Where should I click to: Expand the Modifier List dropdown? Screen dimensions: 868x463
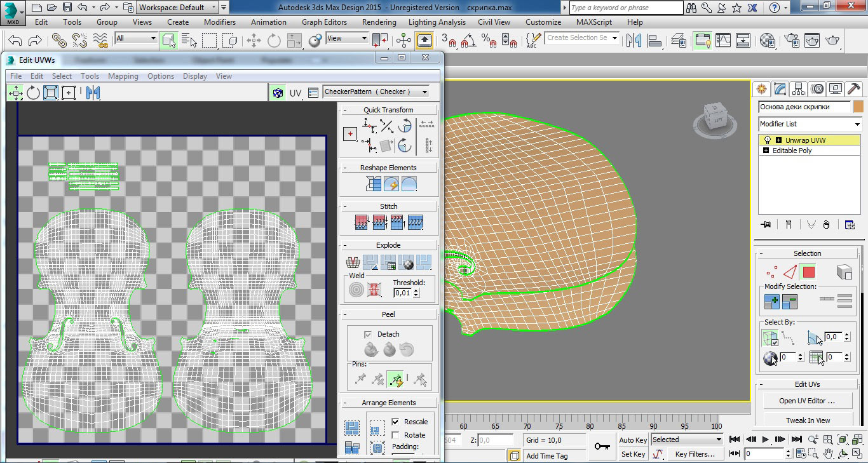pos(810,124)
